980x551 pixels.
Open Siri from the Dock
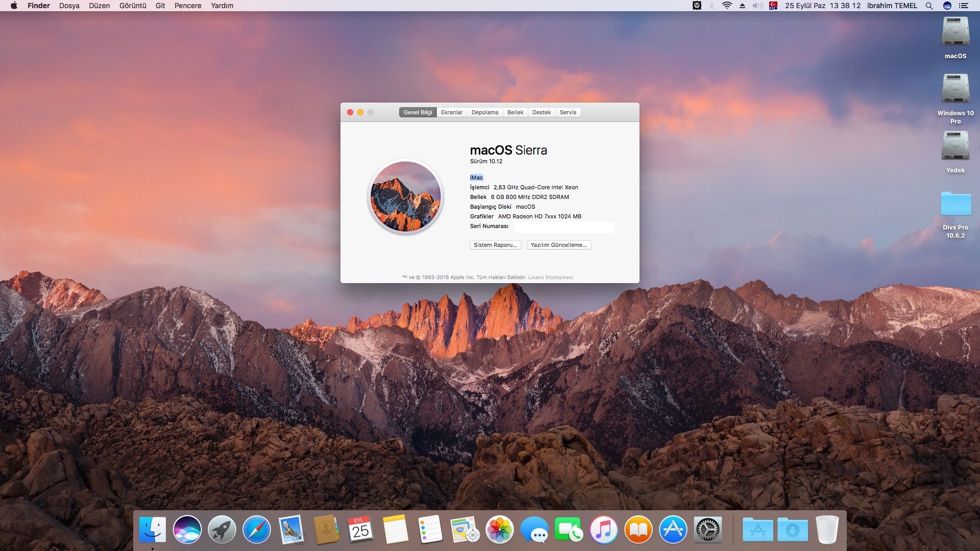[187, 530]
